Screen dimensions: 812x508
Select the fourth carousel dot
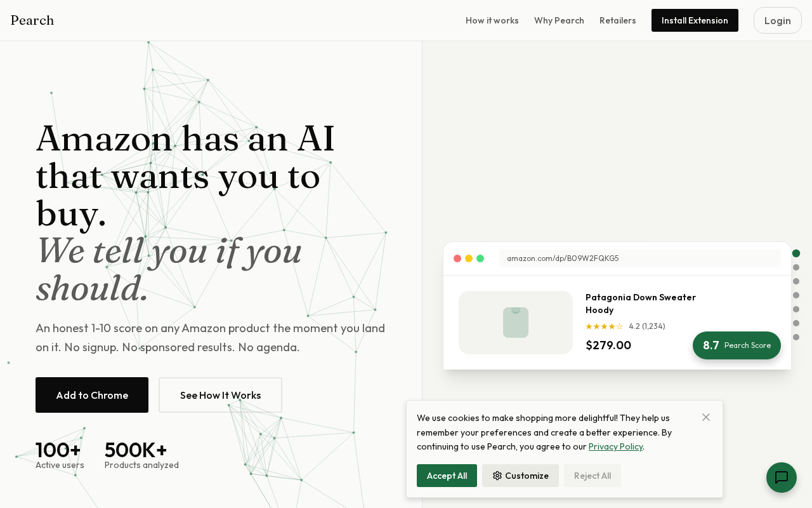coord(796,295)
